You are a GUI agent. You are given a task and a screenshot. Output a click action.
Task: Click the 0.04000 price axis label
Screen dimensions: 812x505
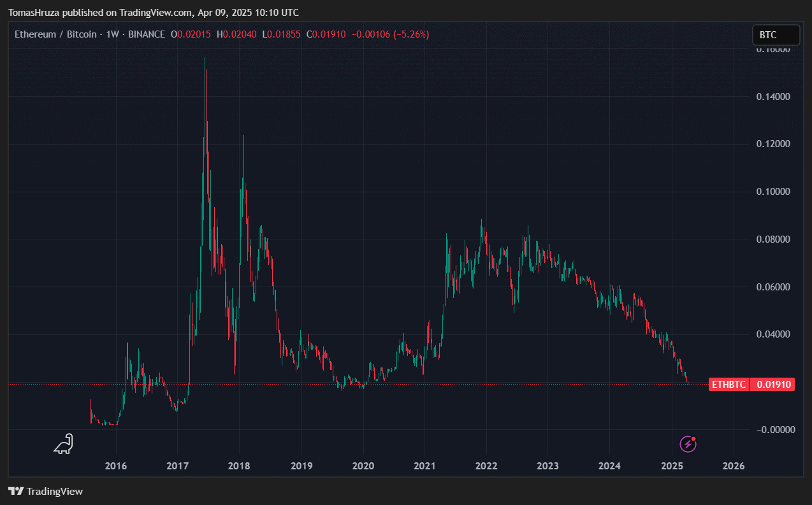pyautogui.click(x=773, y=334)
